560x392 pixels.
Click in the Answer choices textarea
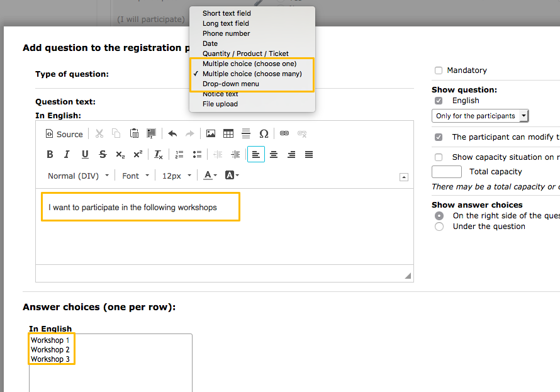pos(111,362)
